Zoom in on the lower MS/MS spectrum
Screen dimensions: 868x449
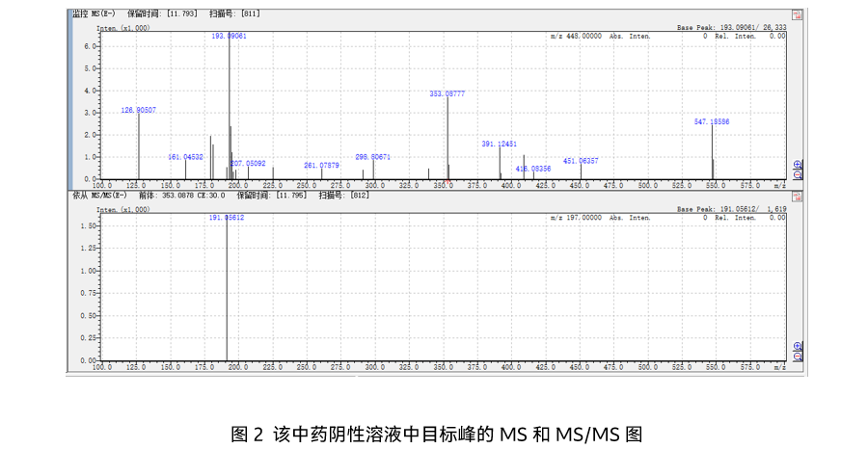(x=798, y=347)
